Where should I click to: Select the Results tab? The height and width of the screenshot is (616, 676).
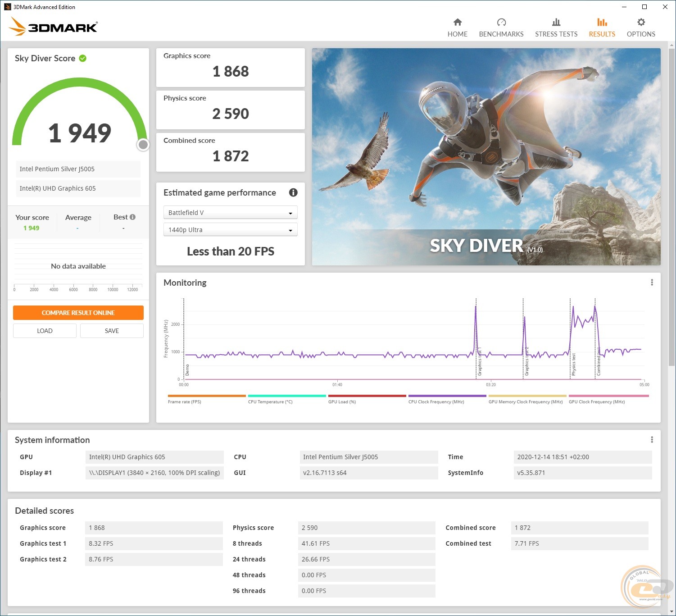pos(602,27)
